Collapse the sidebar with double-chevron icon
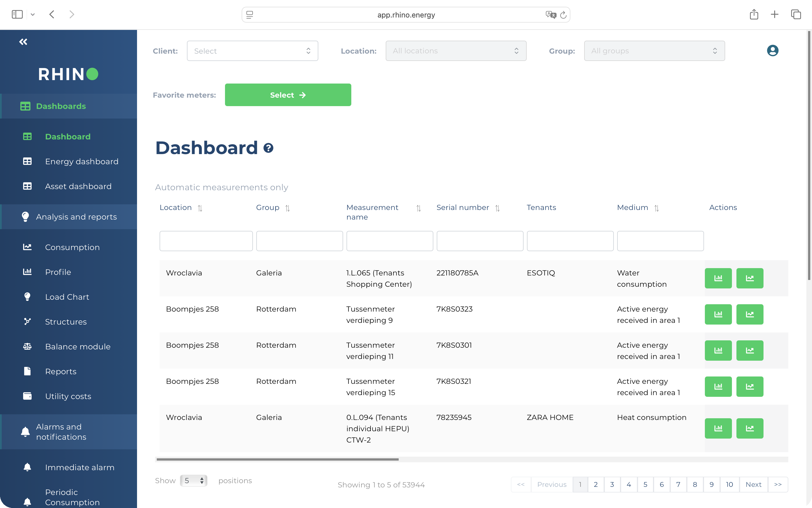 point(23,42)
